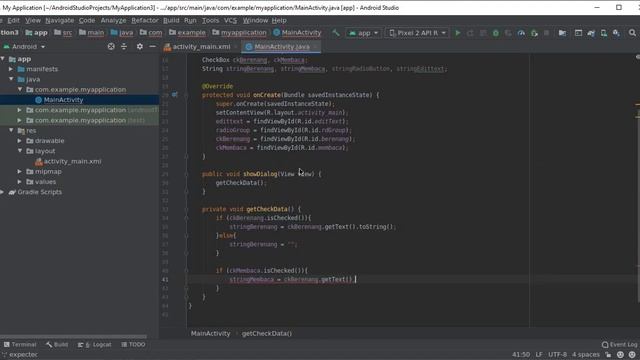Open the profiler gauge icon
This screenshot has height=360, width=640.
521,33
